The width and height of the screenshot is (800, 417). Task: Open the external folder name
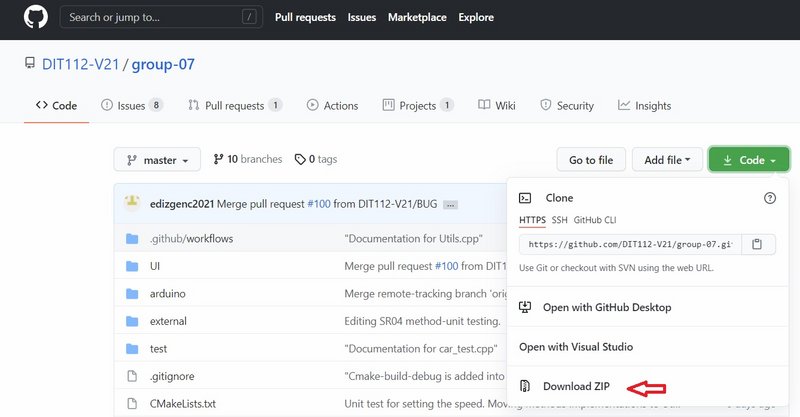click(x=168, y=321)
